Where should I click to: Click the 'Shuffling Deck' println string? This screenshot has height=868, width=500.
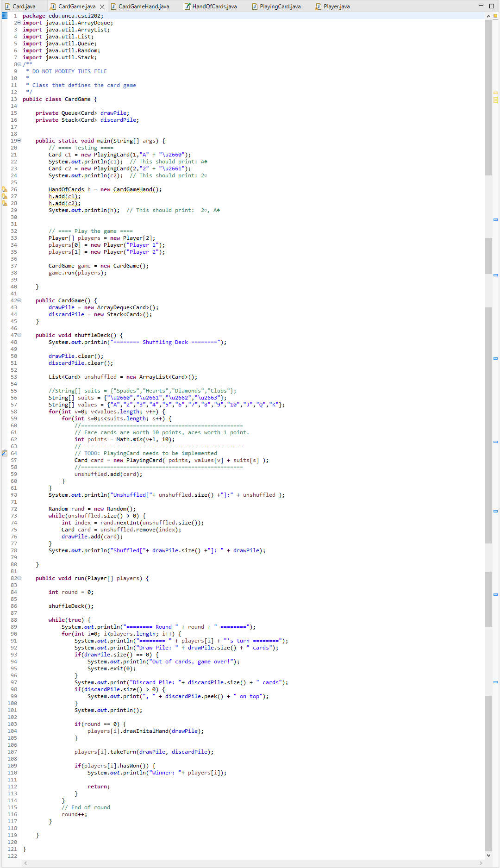coord(165,342)
